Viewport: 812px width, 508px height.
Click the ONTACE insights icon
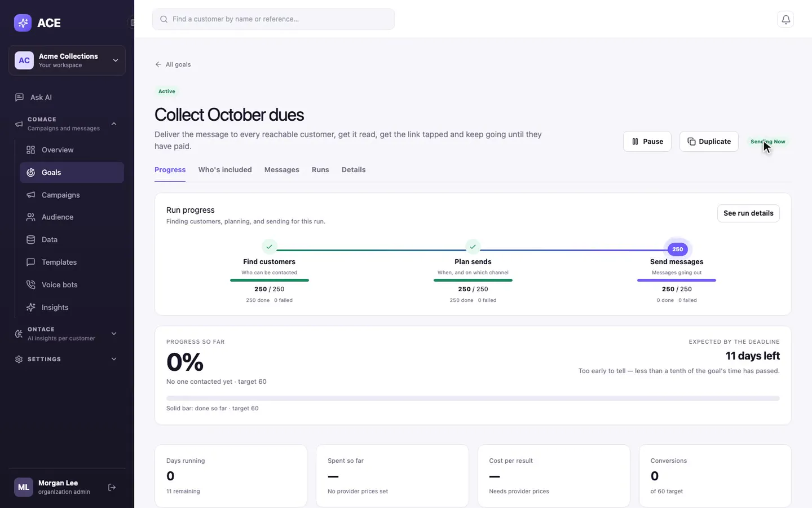pos(19,334)
